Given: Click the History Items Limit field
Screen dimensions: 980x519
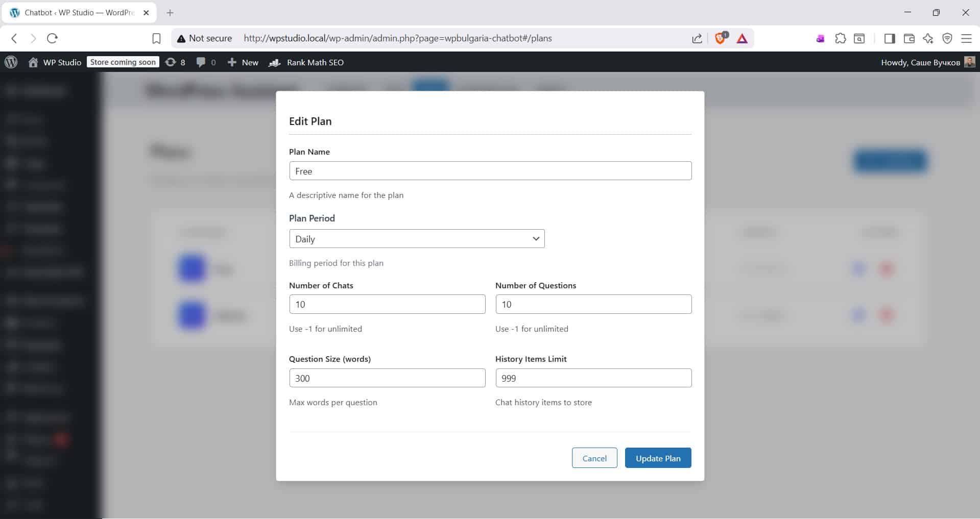Looking at the screenshot, I should [593, 378].
